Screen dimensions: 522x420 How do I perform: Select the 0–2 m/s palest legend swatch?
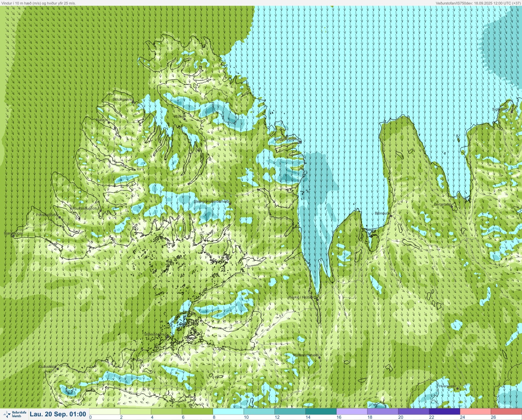(x=105, y=411)
